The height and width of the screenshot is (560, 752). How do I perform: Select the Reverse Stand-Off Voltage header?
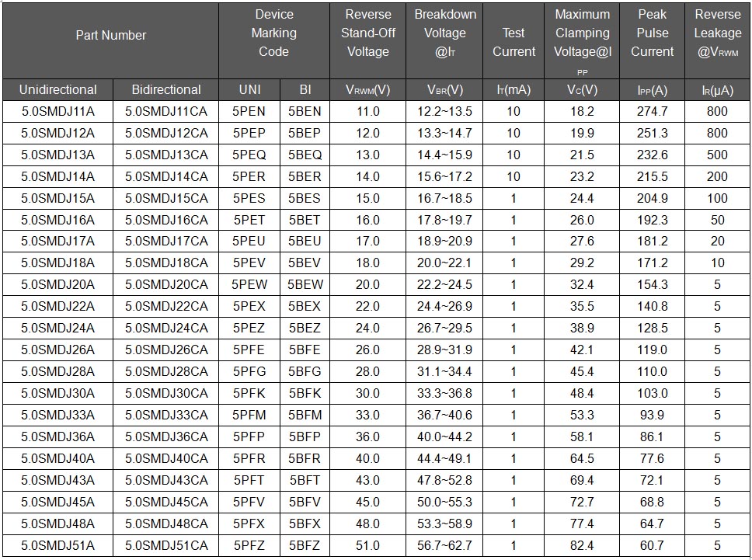(367, 33)
